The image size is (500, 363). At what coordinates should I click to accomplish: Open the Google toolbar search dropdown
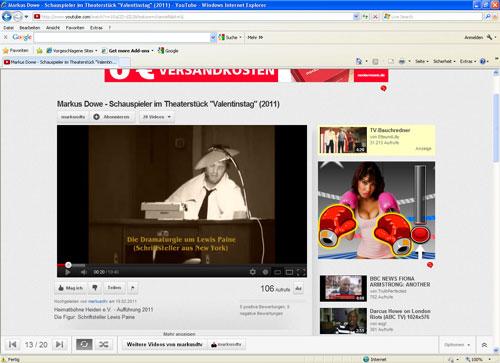(213, 37)
